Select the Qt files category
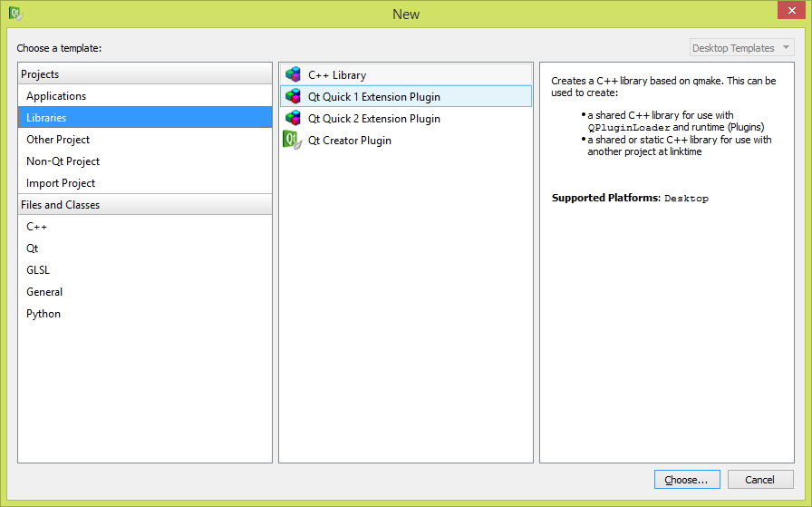Screen dimensions: 812x507 145,249
